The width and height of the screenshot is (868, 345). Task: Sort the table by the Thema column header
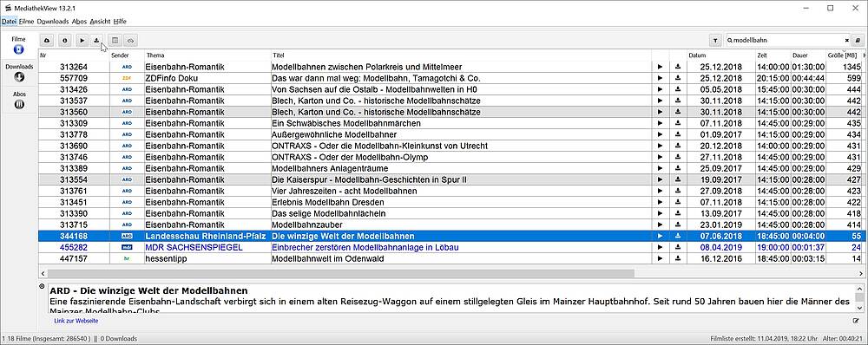[x=207, y=55]
